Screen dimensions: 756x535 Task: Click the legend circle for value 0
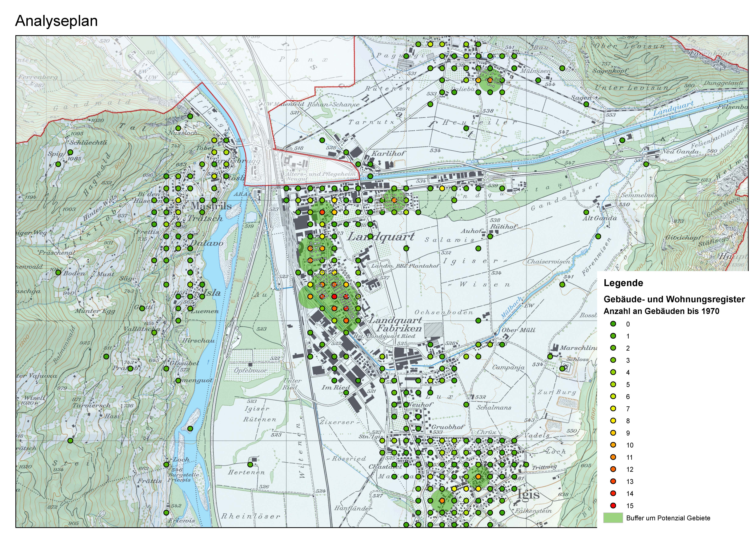613,324
